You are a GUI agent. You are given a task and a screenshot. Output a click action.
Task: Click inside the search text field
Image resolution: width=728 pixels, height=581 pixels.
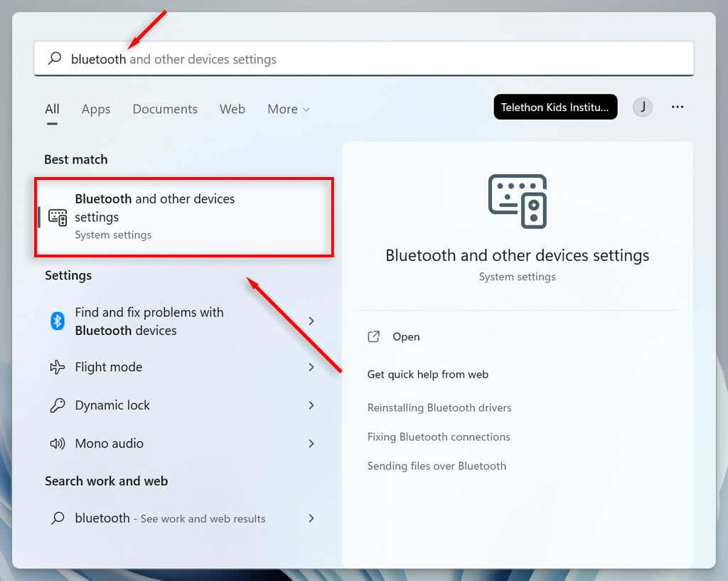pyautogui.click(x=427, y=59)
